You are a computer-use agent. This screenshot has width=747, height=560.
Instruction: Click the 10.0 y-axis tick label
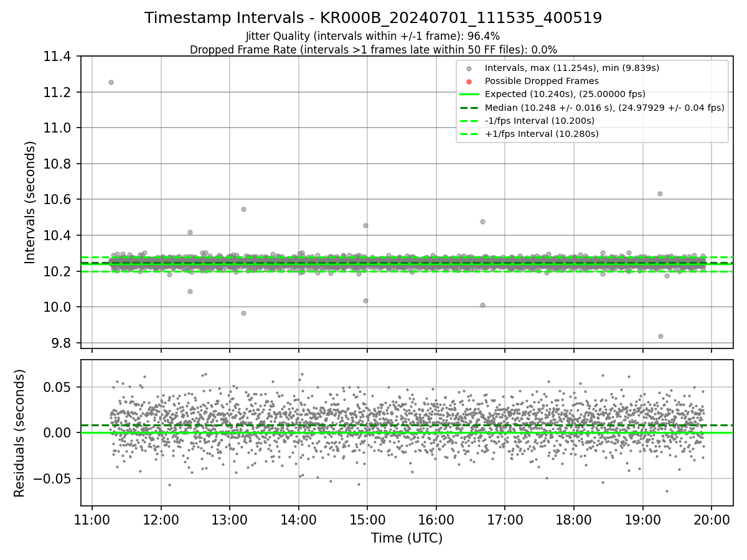[x=58, y=307]
